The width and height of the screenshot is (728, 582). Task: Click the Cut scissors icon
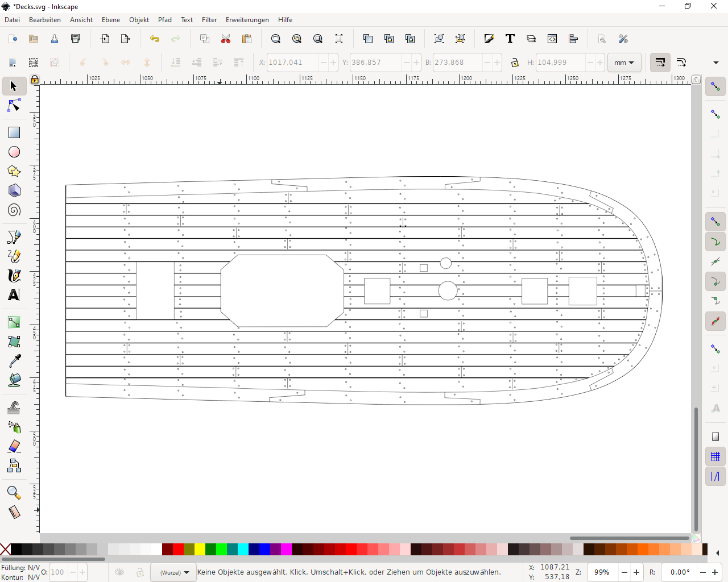coord(226,39)
